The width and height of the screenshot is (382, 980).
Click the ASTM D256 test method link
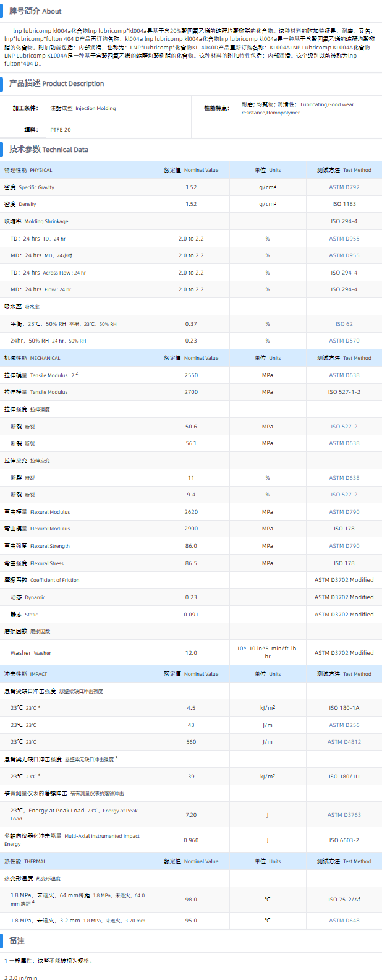point(344,725)
